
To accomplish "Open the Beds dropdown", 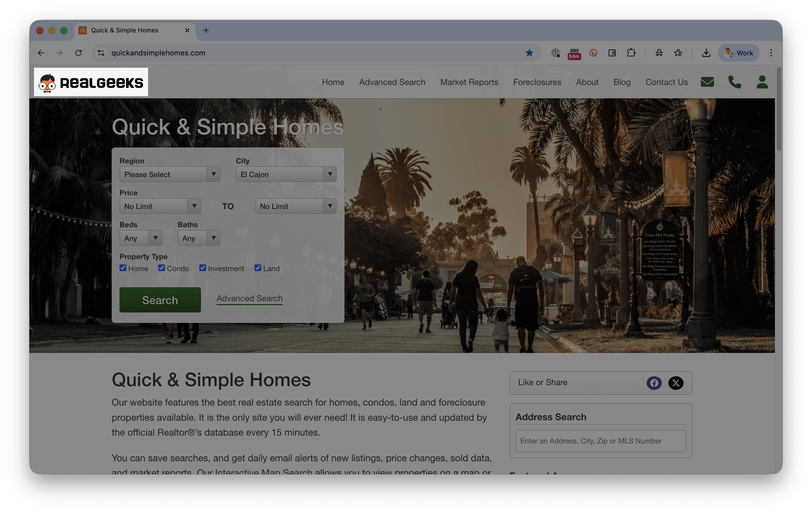I will [141, 238].
